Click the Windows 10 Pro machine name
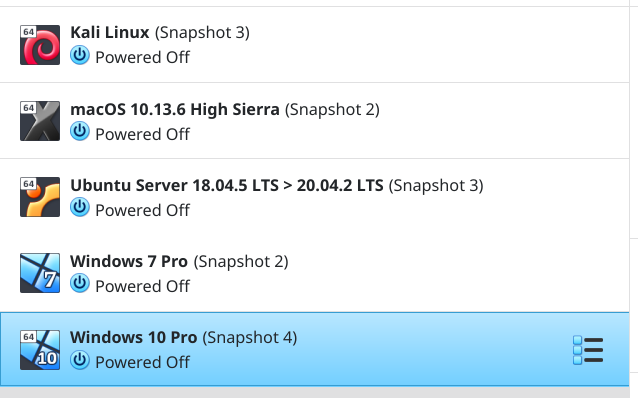The image size is (638, 398). point(133,337)
